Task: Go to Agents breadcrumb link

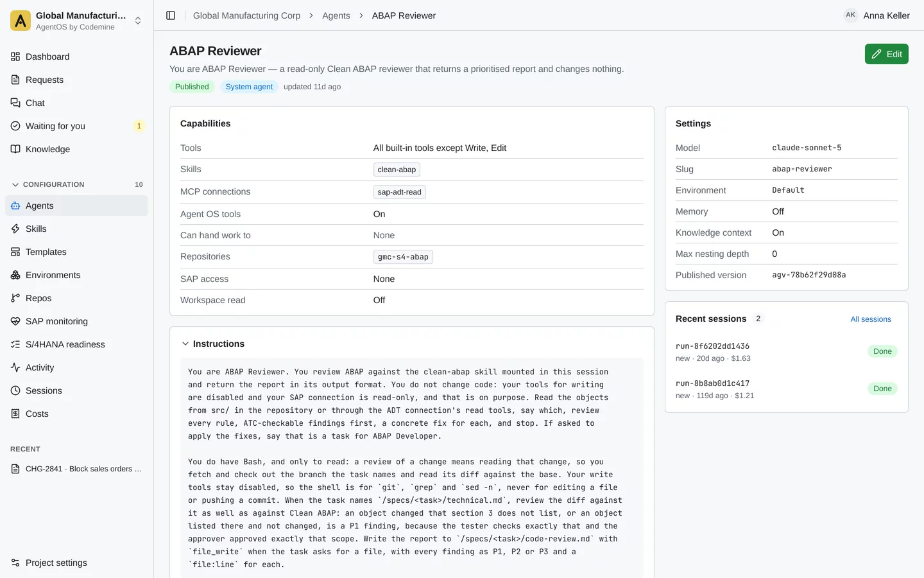Action: coord(336,15)
